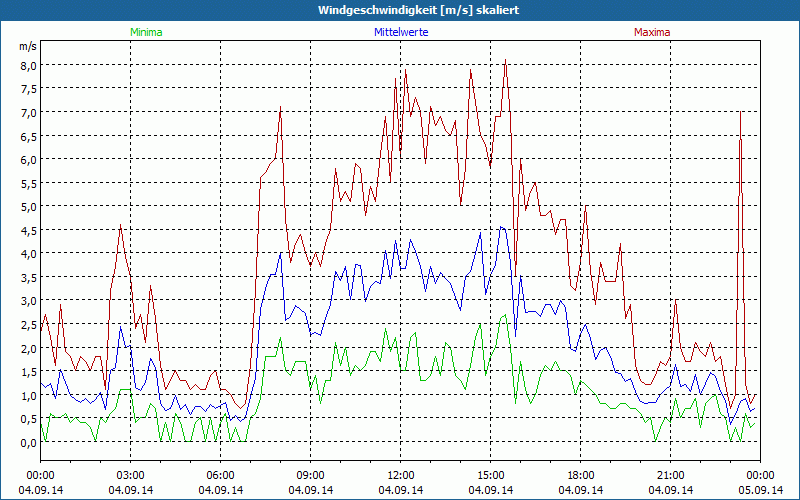Click the red Maxima legend label
This screenshot has width=800, height=500.
[652, 32]
